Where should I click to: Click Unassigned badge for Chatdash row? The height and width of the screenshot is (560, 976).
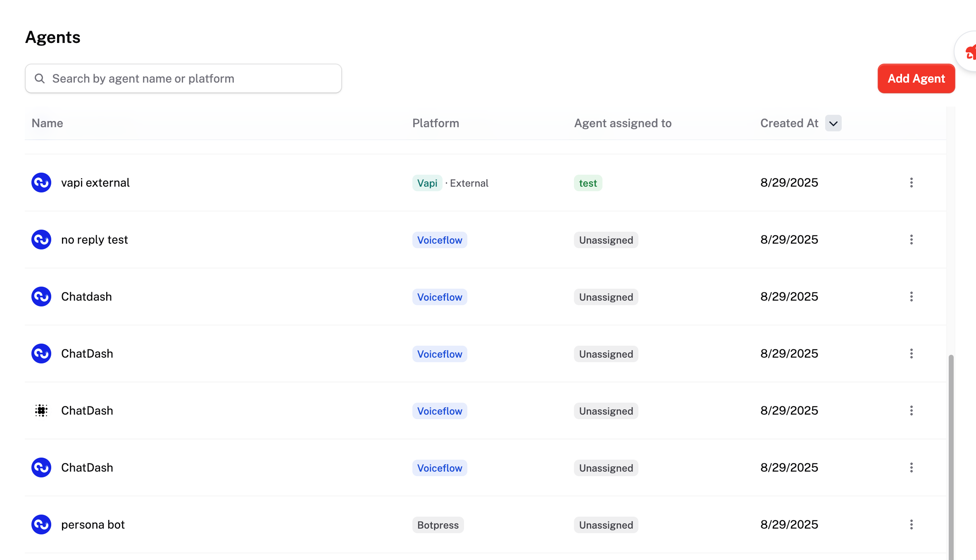coord(606,297)
